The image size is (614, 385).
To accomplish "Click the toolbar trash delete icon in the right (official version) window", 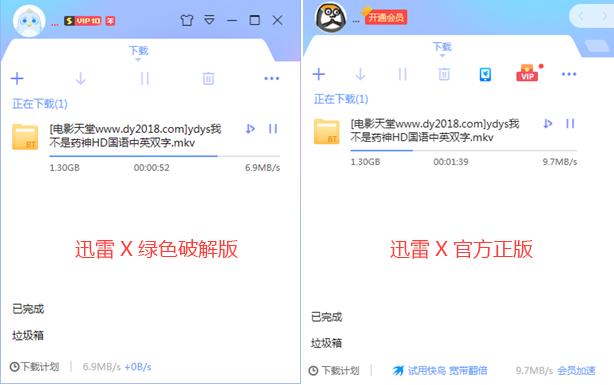I will click(x=444, y=74).
